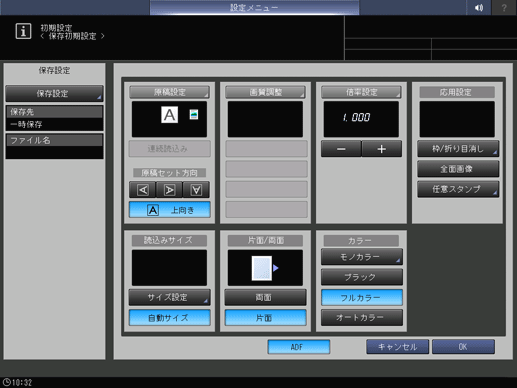The width and height of the screenshot is (517, 388).
Task: Choose フルカラー color mode
Action: [362, 297]
